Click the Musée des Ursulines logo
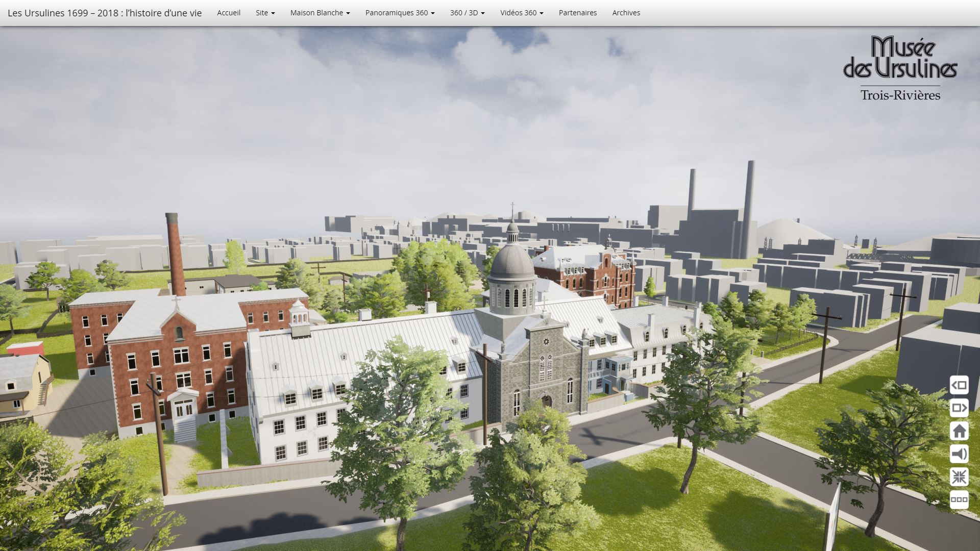The height and width of the screenshot is (551, 980). pyautogui.click(x=900, y=58)
